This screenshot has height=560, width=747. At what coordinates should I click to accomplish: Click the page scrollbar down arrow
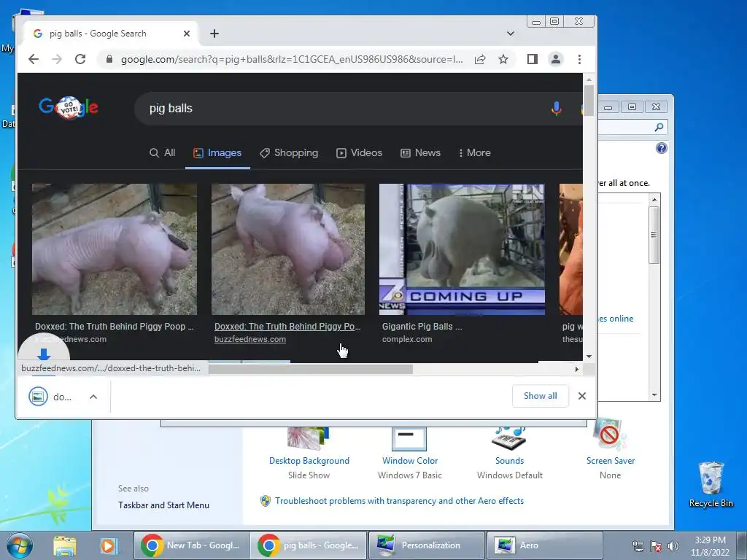[x=589, y=357]
